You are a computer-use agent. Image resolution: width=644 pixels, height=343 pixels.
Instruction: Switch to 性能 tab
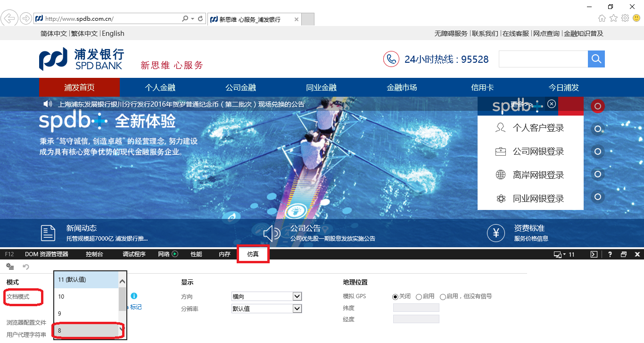196,254
